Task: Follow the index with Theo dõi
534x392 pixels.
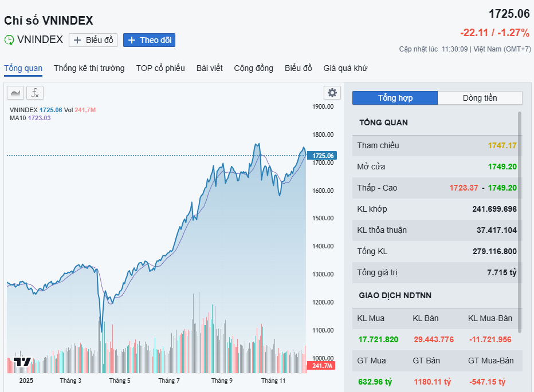Action: (x=149, y=40)
